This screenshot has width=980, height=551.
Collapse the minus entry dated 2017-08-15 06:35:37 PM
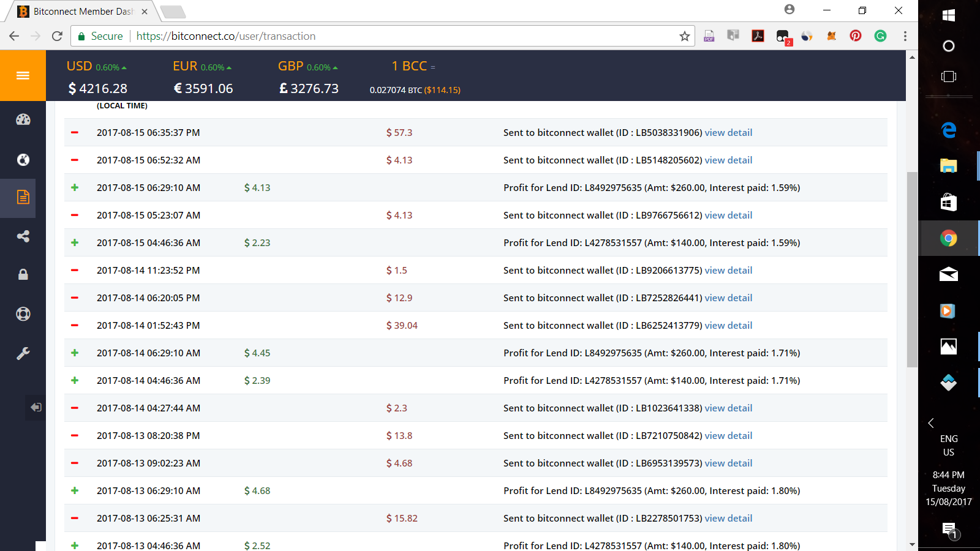click(75, 132)
